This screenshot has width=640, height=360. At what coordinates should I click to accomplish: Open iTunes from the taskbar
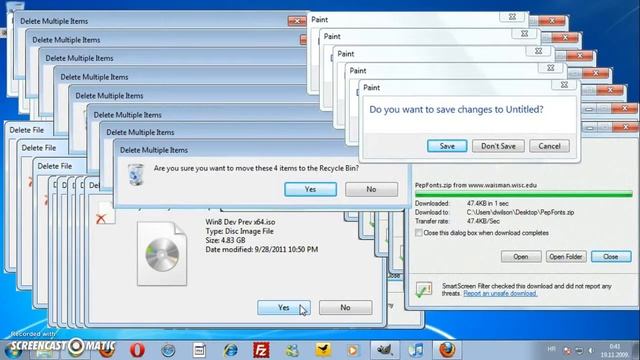tap(416, 350)
